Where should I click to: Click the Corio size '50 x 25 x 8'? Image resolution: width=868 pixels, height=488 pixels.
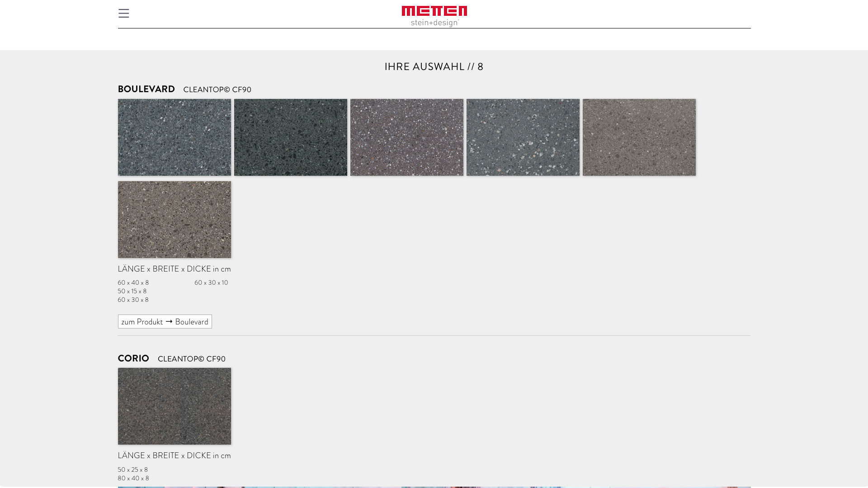coord(133,470)
